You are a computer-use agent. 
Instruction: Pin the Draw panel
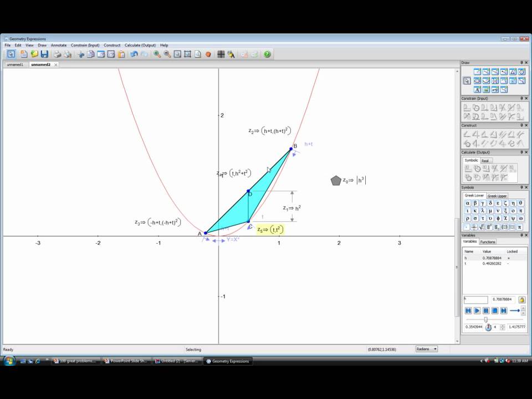pyautogui.click(x=521, y=63)
